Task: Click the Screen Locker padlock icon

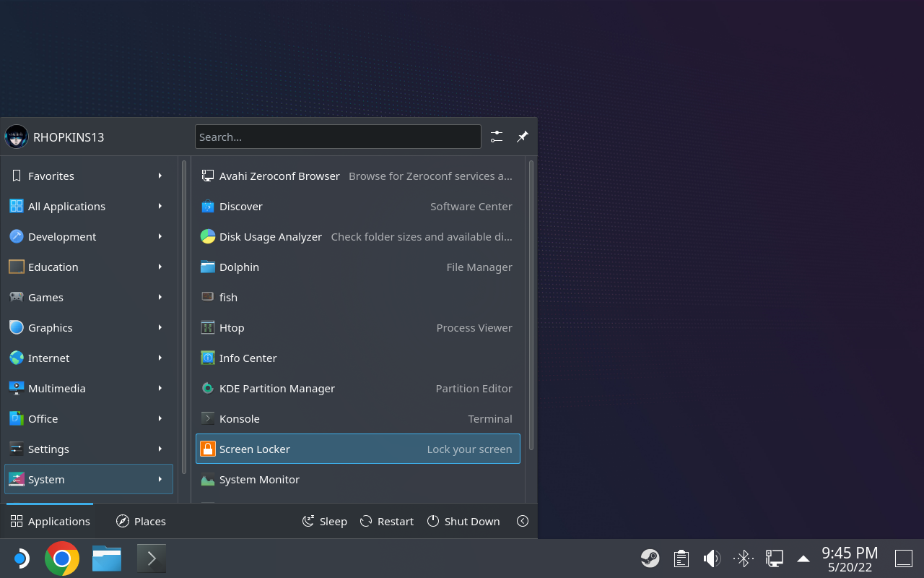Action: coord(208,449)
